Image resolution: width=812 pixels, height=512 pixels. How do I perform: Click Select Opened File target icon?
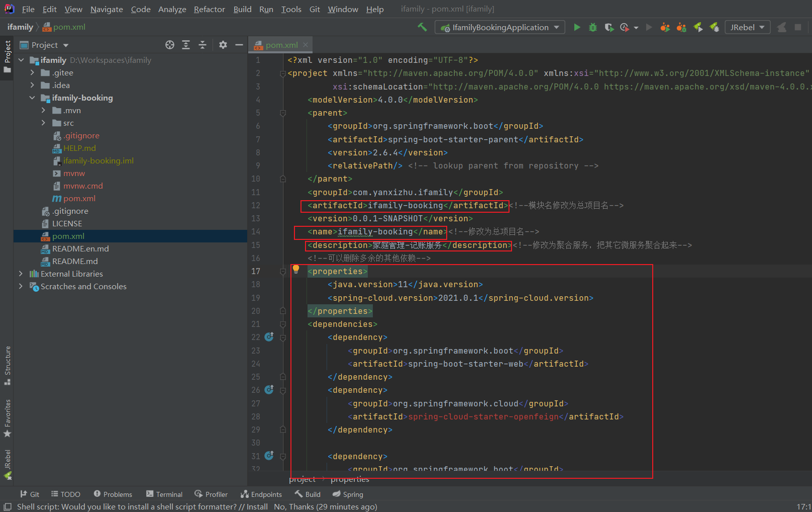[170, 45]
